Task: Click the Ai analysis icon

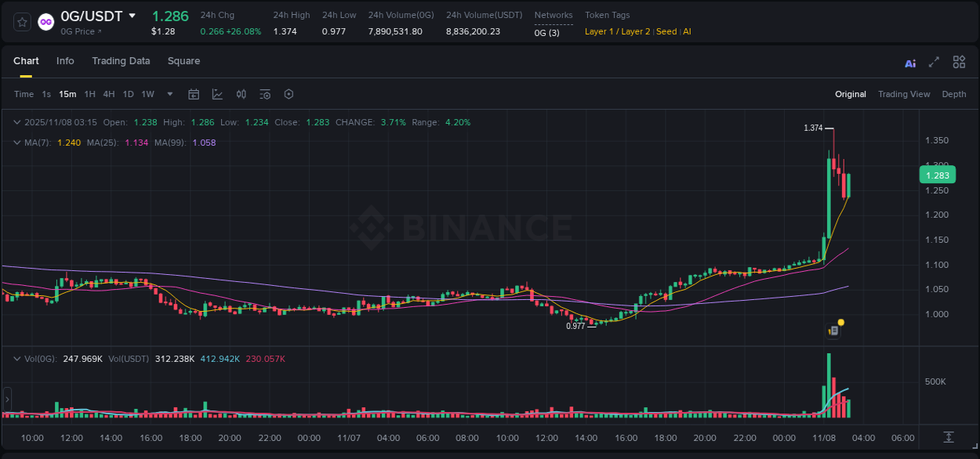Action: pyautogui.click(x=909, y=62)
